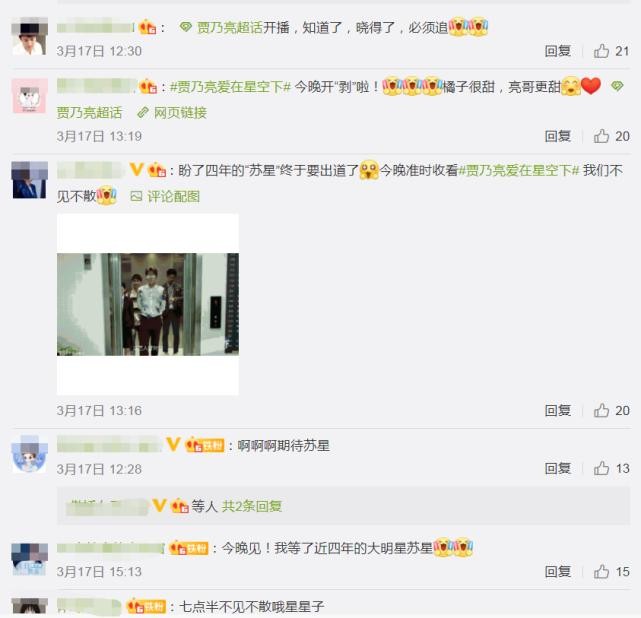Click the 网页链接 chain link icon
Viewport: 641px width, 618px height.
point(143,112)
